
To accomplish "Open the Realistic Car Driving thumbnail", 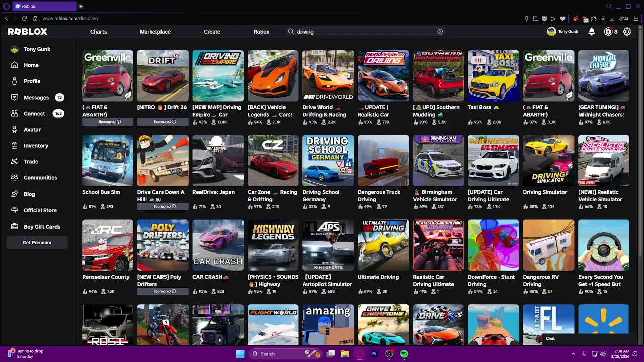I will pos(383,76).
